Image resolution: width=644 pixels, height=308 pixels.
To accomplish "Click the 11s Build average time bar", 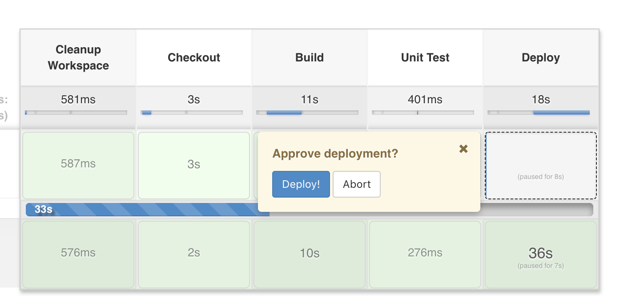I will pos(307,113).
